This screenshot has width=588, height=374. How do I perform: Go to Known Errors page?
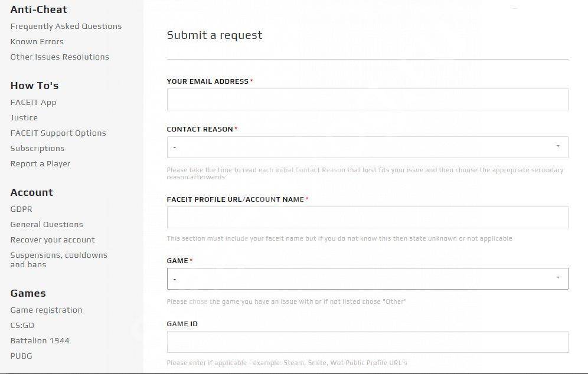pyautogui.click(x=37, y=42)
